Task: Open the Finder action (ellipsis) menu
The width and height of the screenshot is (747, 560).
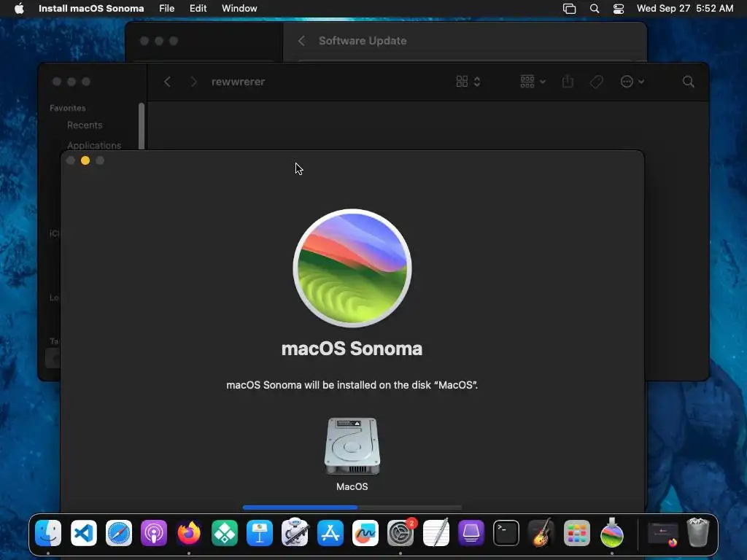Action: (x=632, y=82)
